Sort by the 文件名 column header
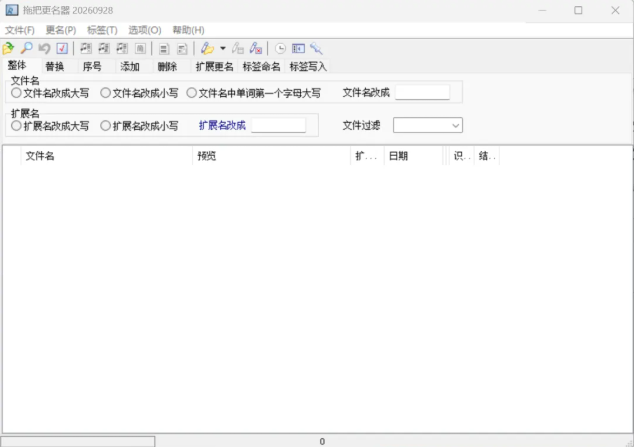The height and width of the screenshot is (447, 634). pos(107,156)
